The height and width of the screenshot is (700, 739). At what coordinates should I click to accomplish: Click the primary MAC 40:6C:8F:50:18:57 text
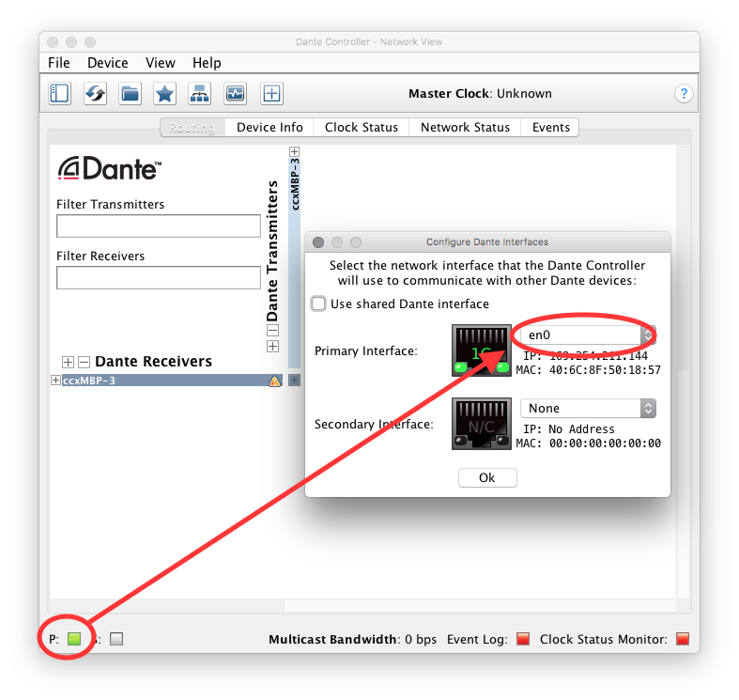(588, 370)
